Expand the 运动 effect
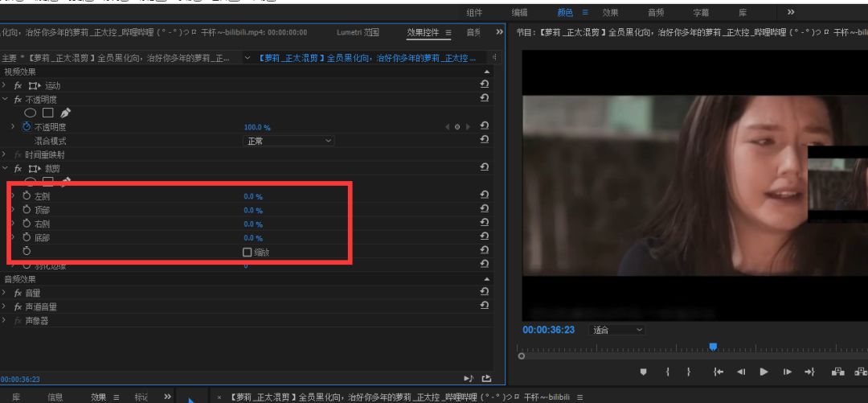This screenshot has height=403, width=868. 5,86
